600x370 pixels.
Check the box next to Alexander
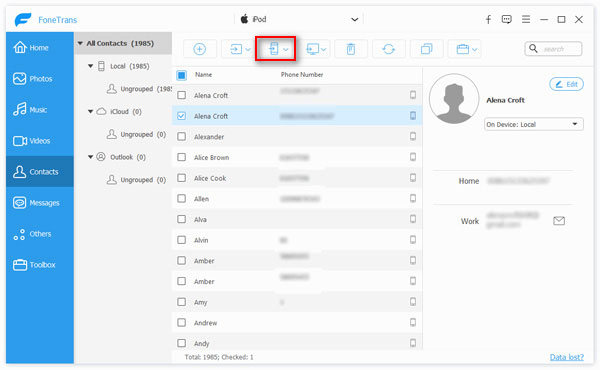click(182, 137)
